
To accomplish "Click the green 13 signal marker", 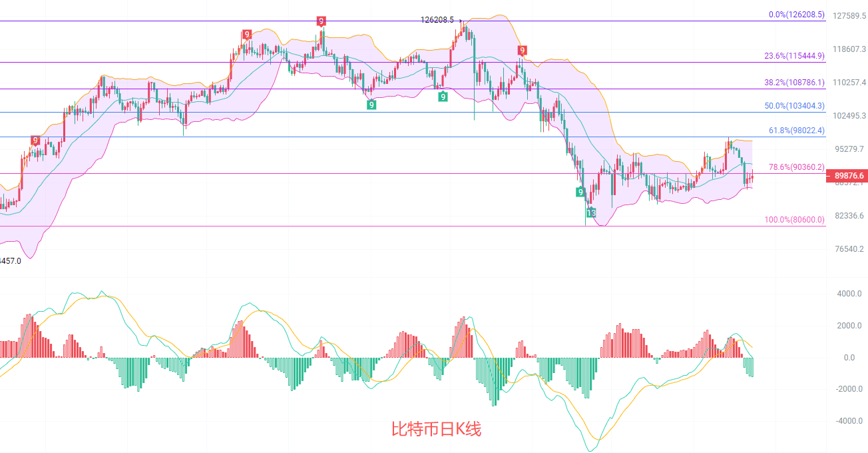I will pyautogui.click(x=591, y=213).
